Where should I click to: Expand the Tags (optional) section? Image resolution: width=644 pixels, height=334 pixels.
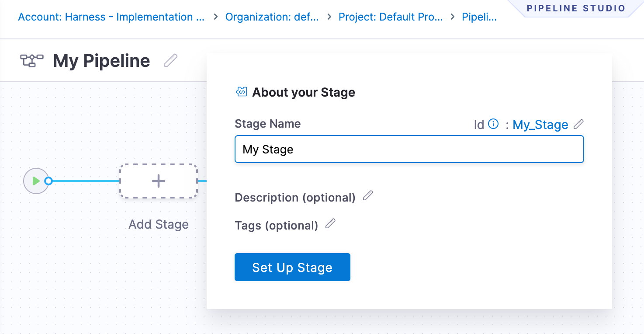click(x=276, y=226)
